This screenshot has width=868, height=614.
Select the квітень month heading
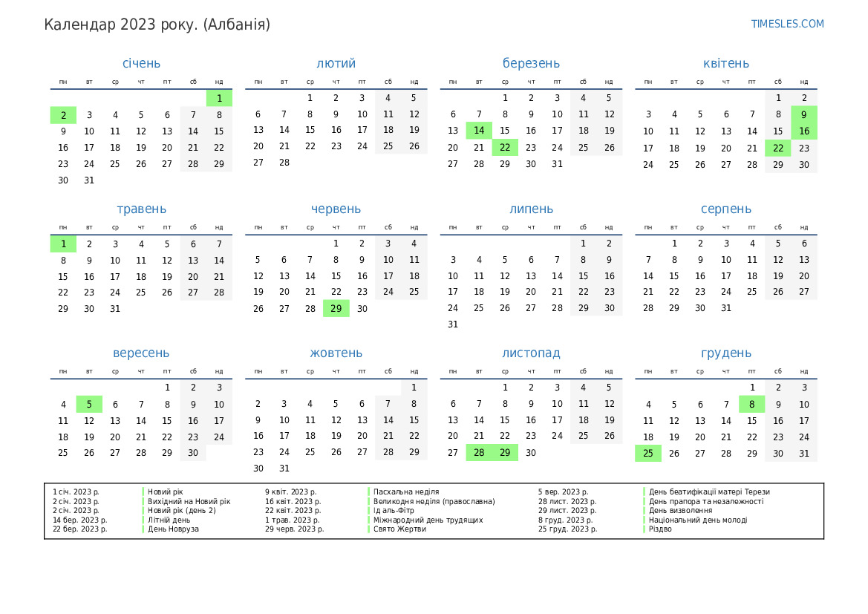[725, 64]
